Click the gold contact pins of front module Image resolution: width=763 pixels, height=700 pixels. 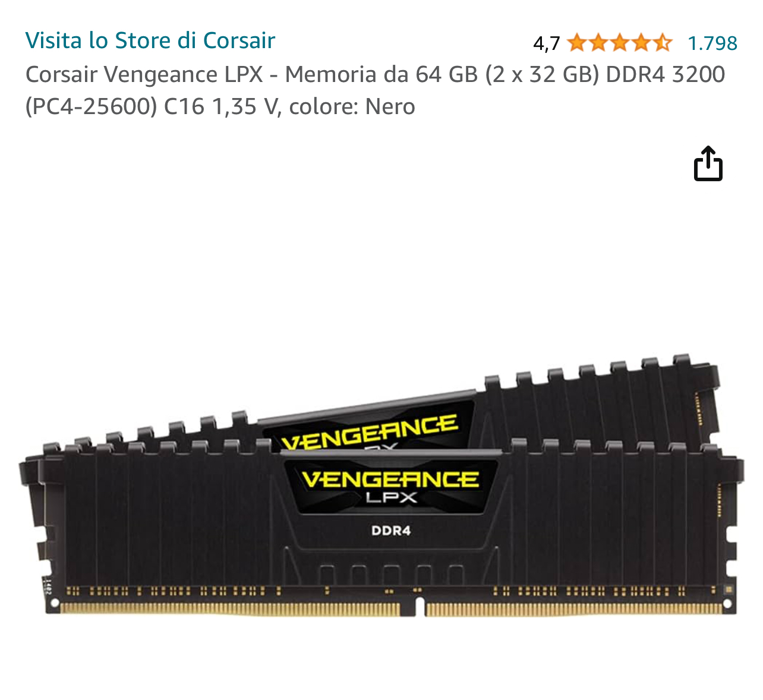pyautogui.click(x=398, y=609)
